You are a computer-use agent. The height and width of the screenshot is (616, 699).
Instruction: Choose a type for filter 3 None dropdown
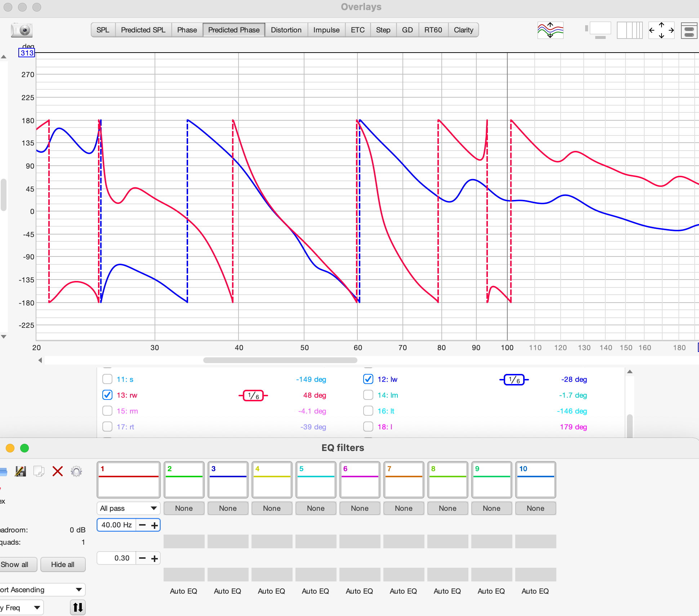[228, 508]
